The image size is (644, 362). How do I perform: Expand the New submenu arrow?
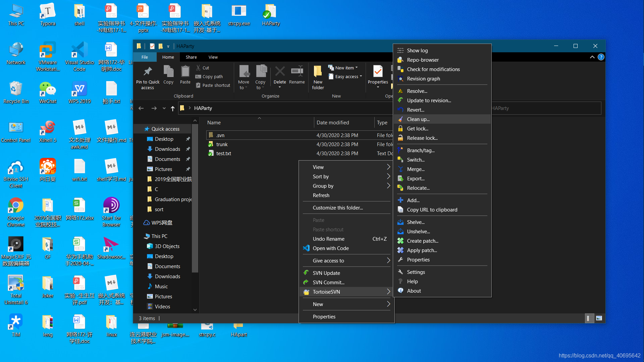(x=388, y=304)
